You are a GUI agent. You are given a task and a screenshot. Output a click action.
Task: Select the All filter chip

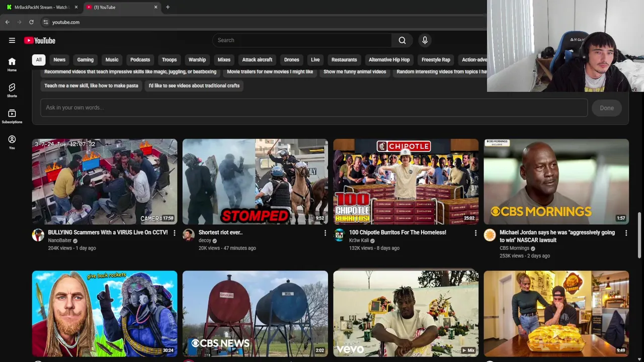pos(39,60)
